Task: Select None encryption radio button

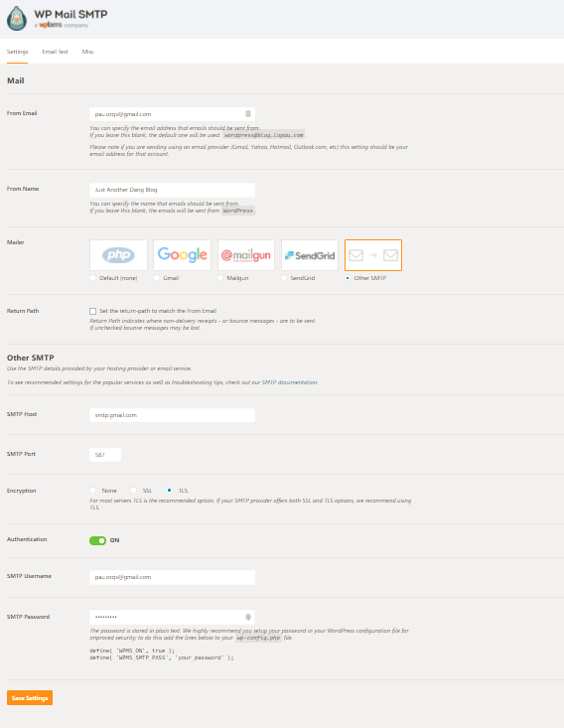Action: coord(92,491)
